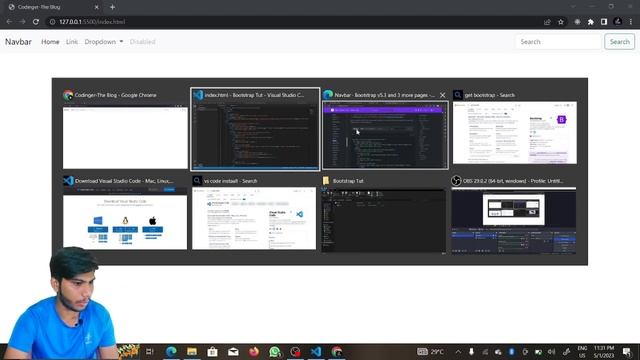Open Mail app from the taskbar
This screenshot has width=640, height=360.
pos(233,351)
